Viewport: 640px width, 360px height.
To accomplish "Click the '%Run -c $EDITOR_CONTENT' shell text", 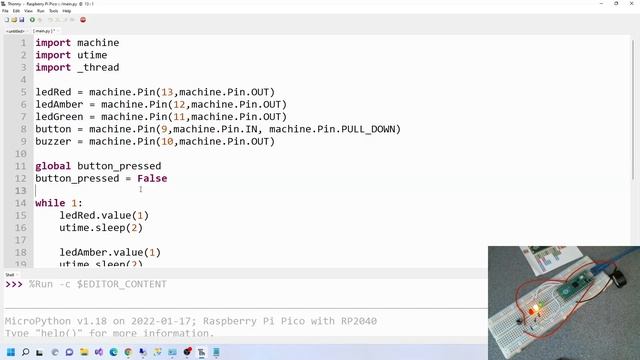I will click(x=98, y=284).
